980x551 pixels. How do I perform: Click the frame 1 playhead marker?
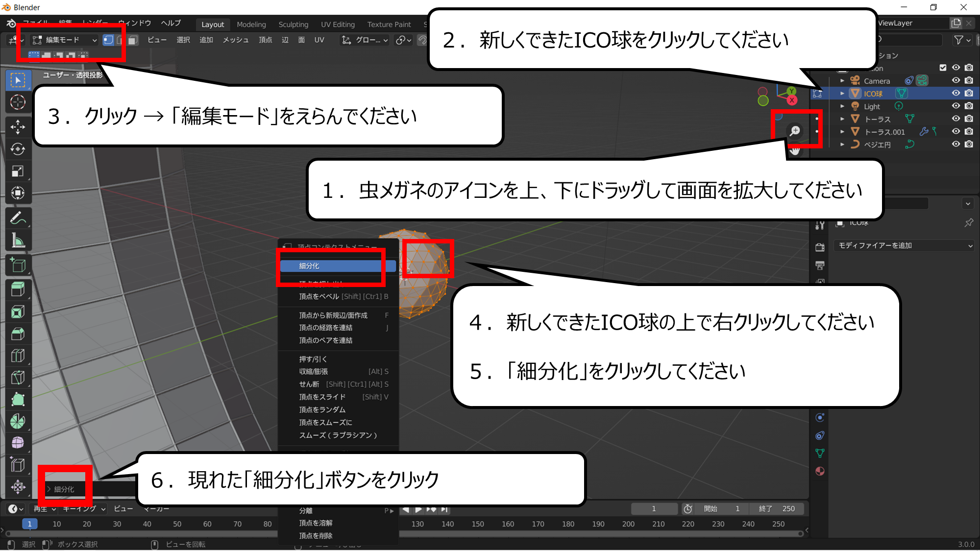tap(29, 524)
